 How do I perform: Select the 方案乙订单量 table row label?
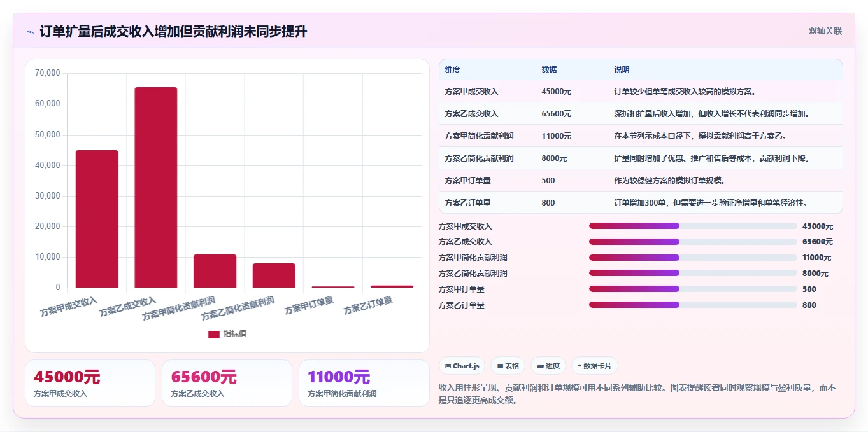click(x=467, y=203)
